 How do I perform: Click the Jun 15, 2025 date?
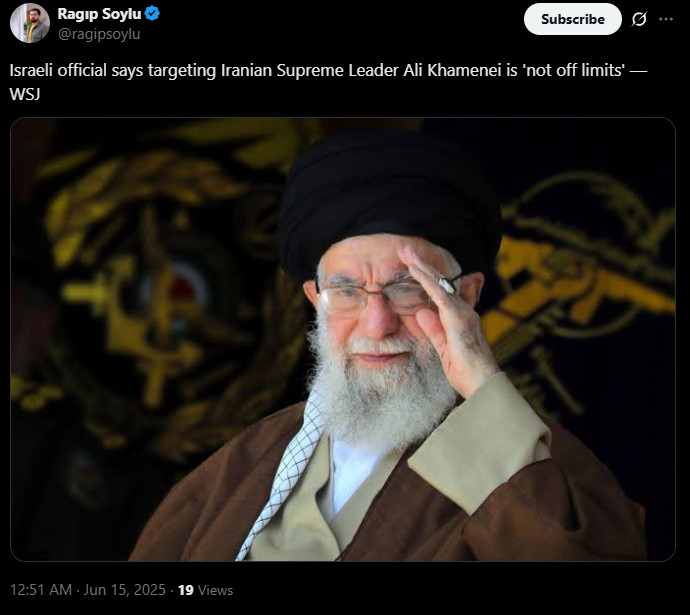click(x=125, y=590)
